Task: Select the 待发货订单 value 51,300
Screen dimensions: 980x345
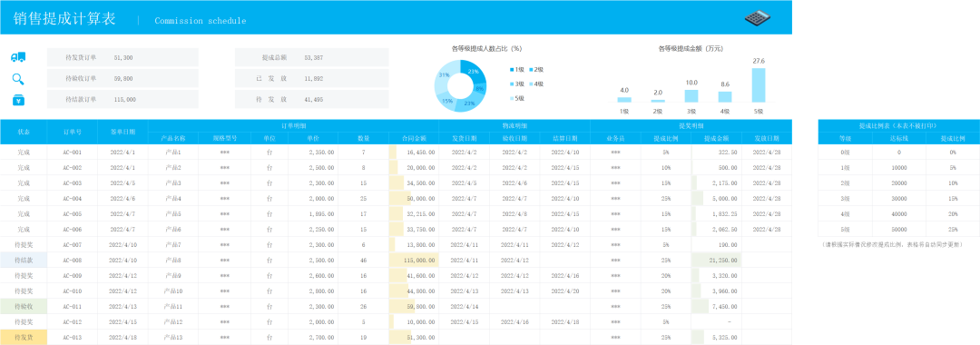Action: click(123, 57)
